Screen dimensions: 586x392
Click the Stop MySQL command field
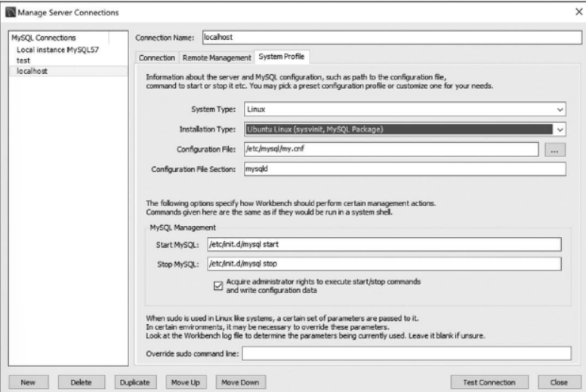pyautogui.click(x=384, y=264)
